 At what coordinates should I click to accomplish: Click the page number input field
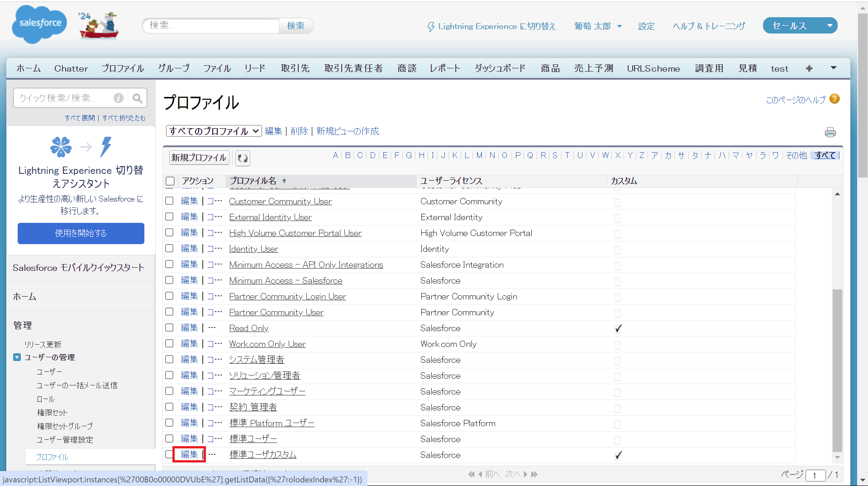(x=815, y=475)
